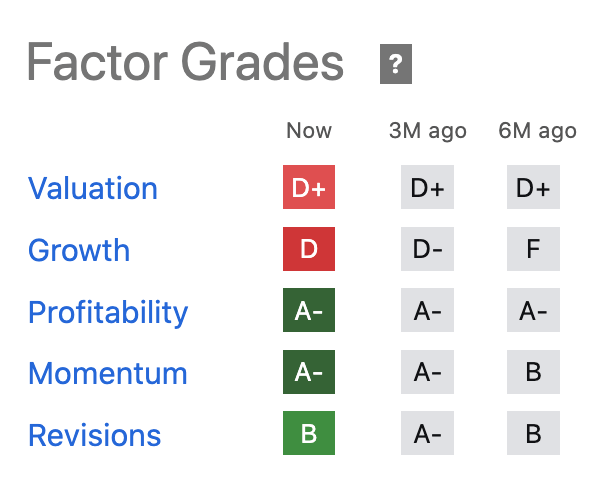614x502 pixels.
Task: Open the Momentum factor link
Action: tap(108, 374)
